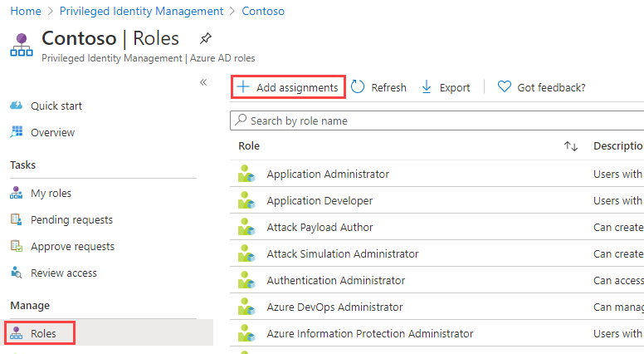Click the Contoso organization header icon
The image size is (644, 354).
tap(22, 45)
